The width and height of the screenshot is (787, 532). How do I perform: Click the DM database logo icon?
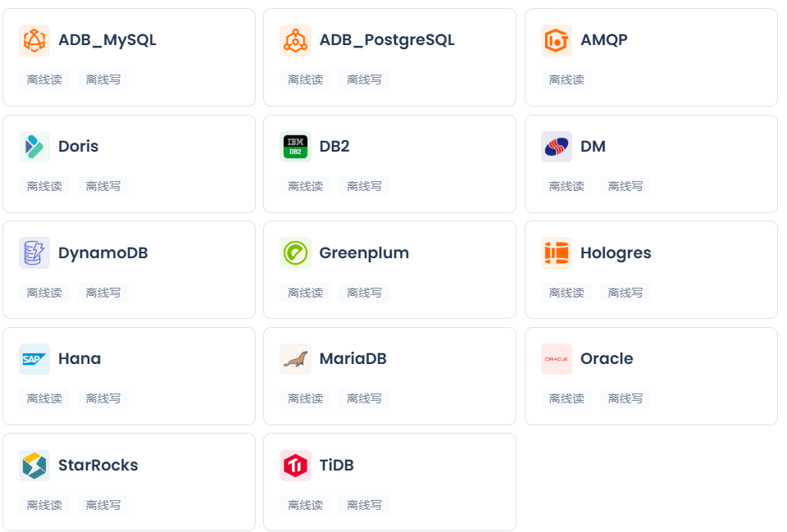coord(556,147)
